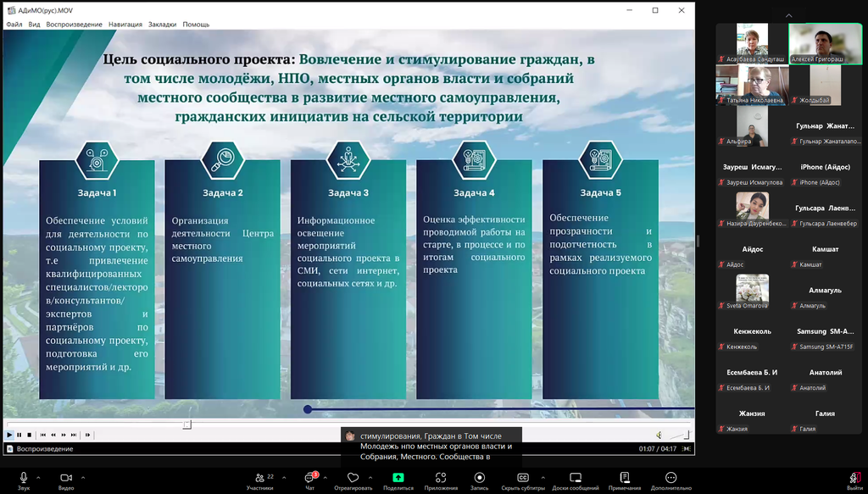Open Participants (Участники) list icon

[x=259, y=478]
